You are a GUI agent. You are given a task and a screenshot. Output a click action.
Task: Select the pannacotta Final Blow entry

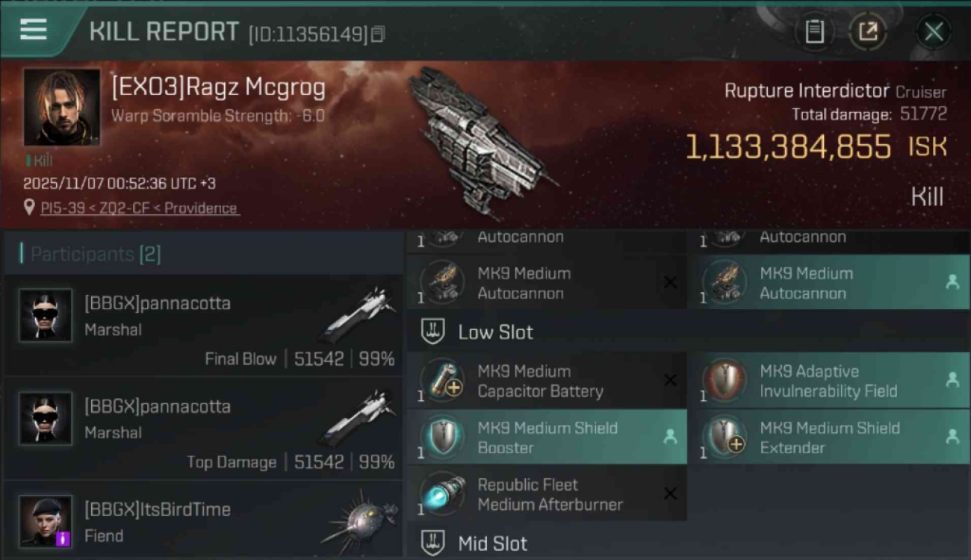click(203, 326)
